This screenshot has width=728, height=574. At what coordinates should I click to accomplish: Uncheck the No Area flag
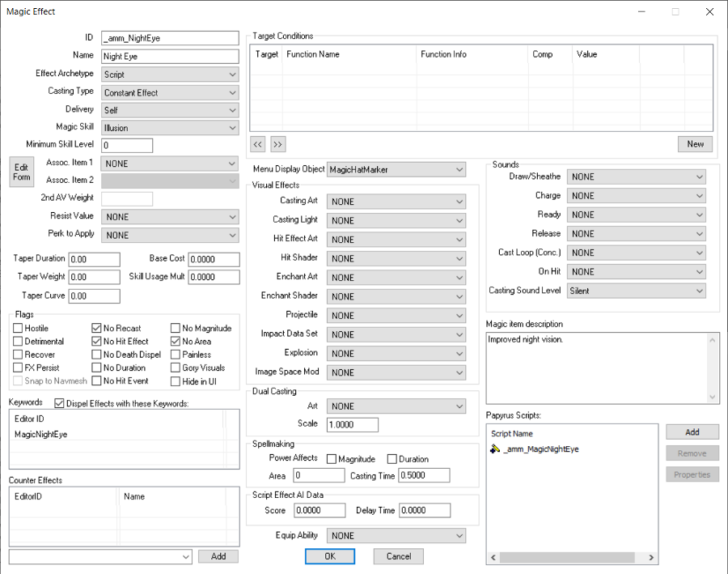tap(176, 341)
